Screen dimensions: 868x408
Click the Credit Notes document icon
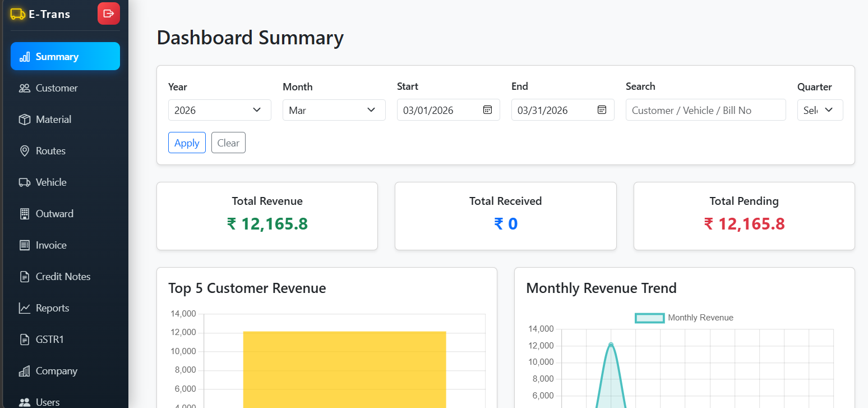point(25,277)
